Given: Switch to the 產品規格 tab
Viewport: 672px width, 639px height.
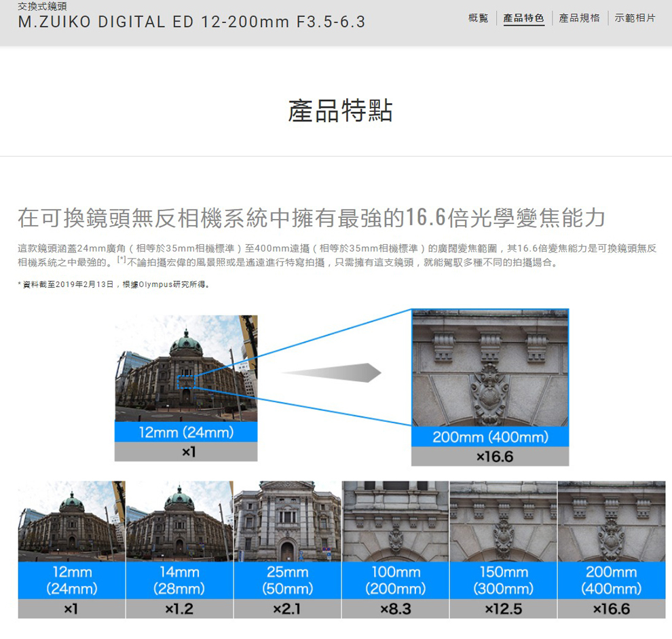Looking at the screenshot, I should (x=579, y=18).
